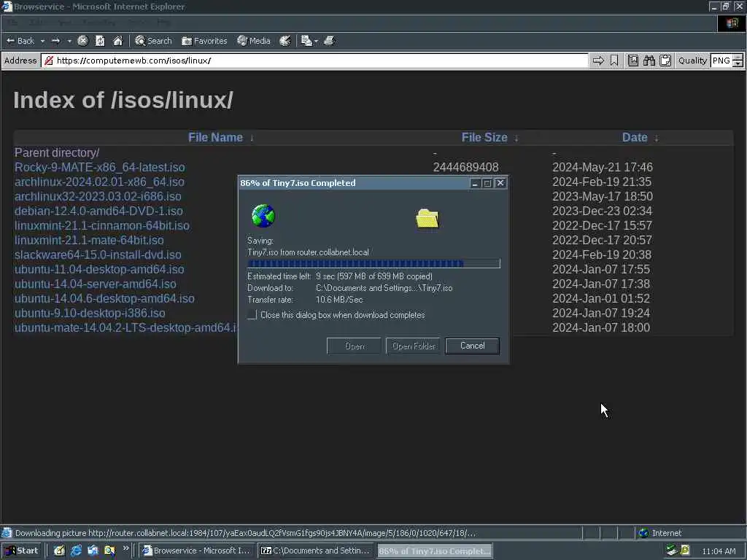Click the globe icon in download dialog
This screenshot has height=560, width=747.
263,216
